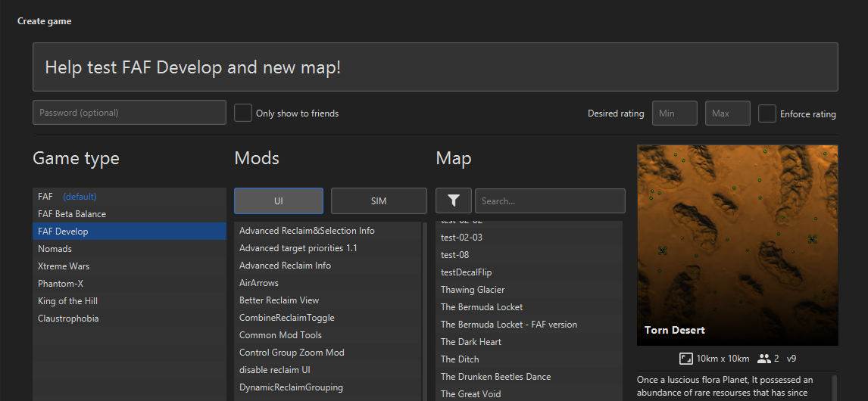
Task: Select DynamicReclaimGrouping mod
Action: click(328, 387)
